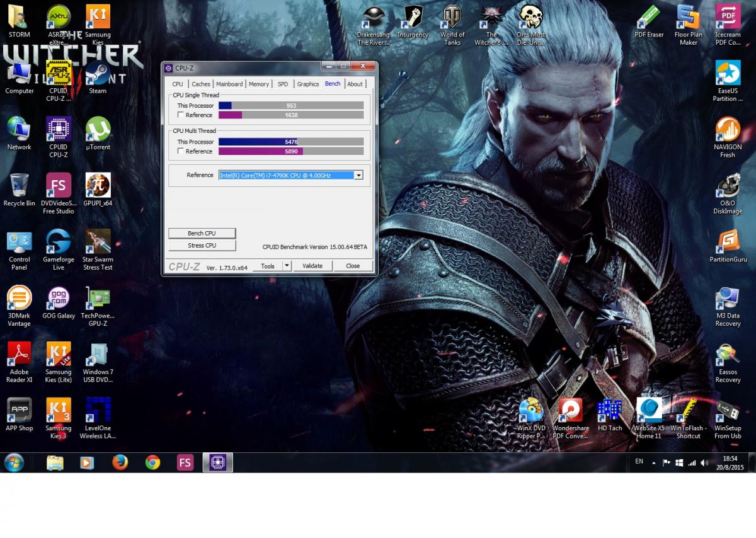The height and width of the screenshot is (538, 756).
Task: Enable Multi Thread Reference checkbox
Action: click(x=181, y=151)
